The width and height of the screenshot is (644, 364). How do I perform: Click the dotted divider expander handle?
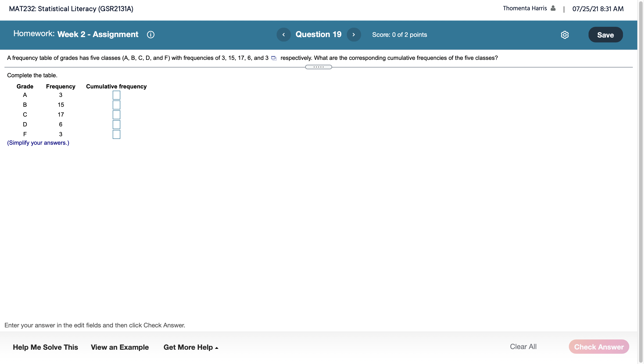[318, 67]
